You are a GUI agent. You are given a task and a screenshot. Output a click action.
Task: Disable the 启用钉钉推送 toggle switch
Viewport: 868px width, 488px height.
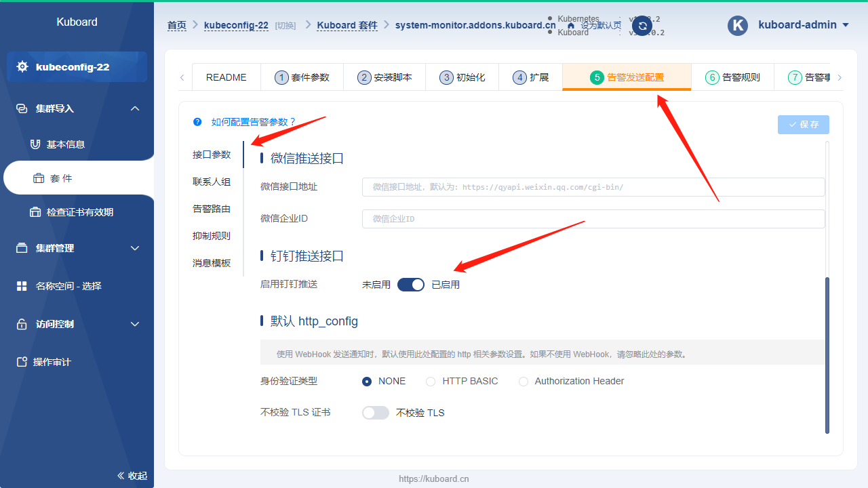[411, 285]
